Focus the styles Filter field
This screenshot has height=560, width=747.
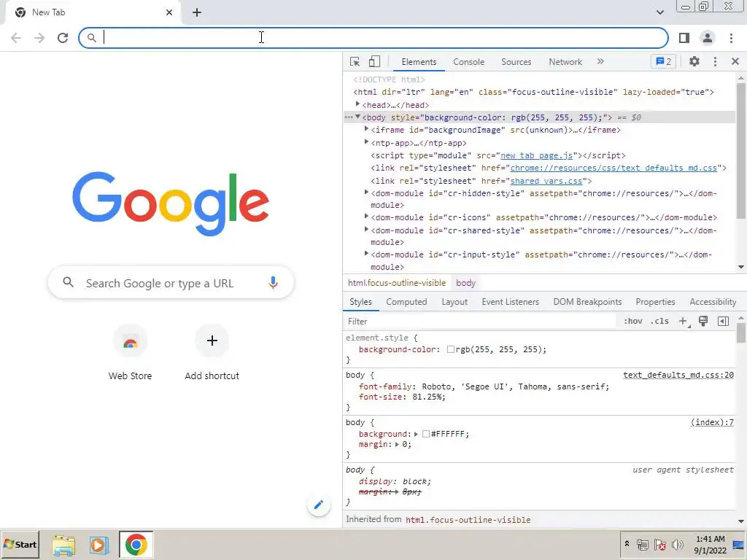point(481,322)
